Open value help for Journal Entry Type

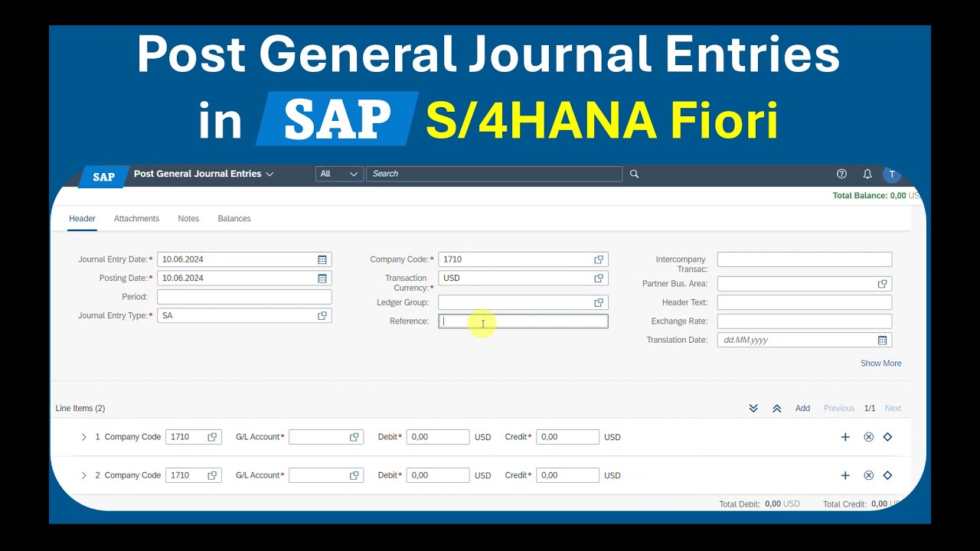tap(322, 315)
